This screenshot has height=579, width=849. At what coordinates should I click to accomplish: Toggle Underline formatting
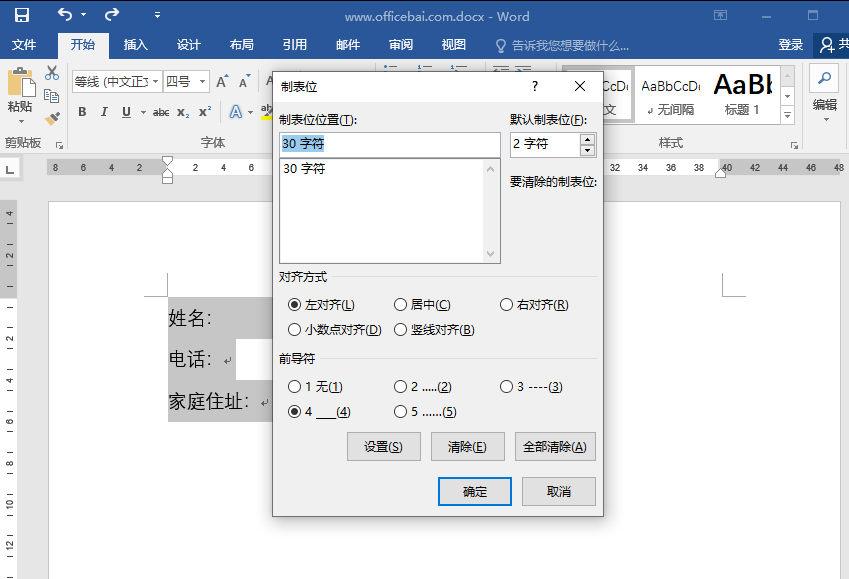click(126, 112)
